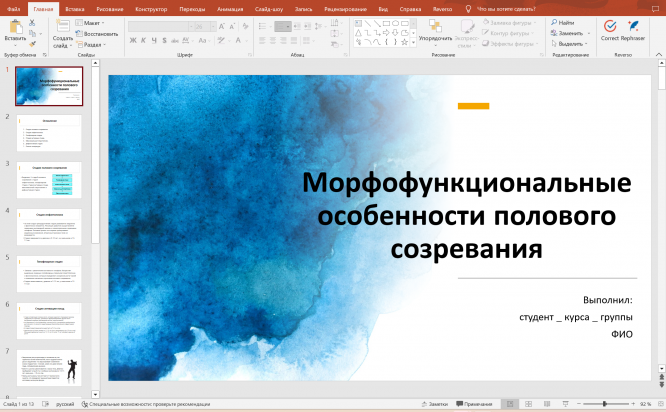Click the Создать слайд icon

click(x=62, y=26)
